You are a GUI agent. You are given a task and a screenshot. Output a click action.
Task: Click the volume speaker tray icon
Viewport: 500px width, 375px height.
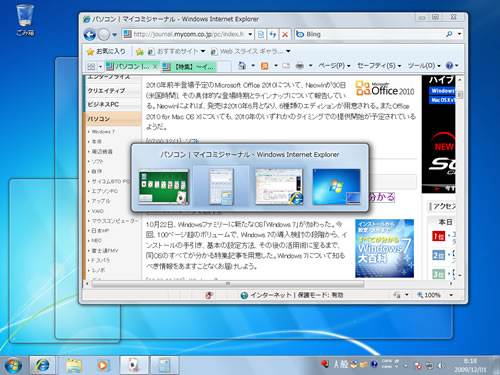[441, 366]
